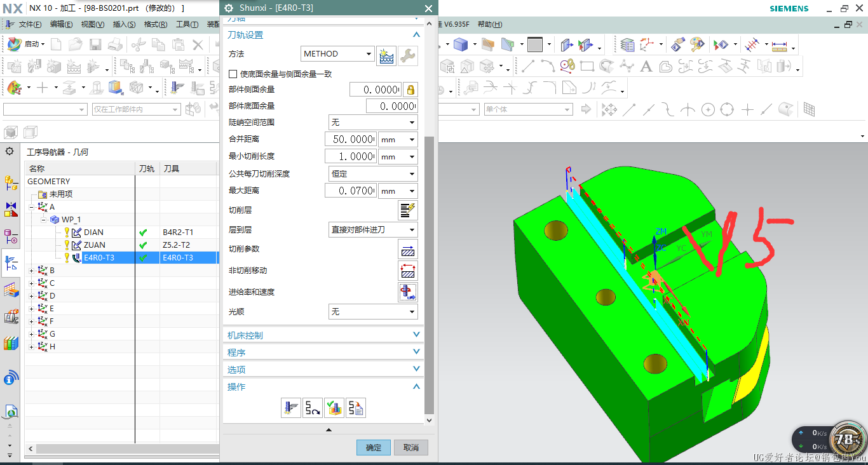Open the 文件(F) menu
The image size is (868, 465).
[30, 24]
